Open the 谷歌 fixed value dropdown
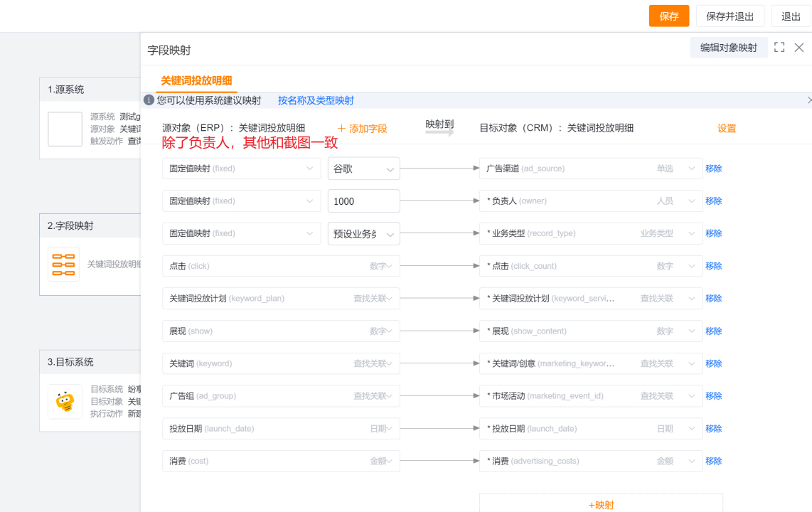 tap(363, 169)
